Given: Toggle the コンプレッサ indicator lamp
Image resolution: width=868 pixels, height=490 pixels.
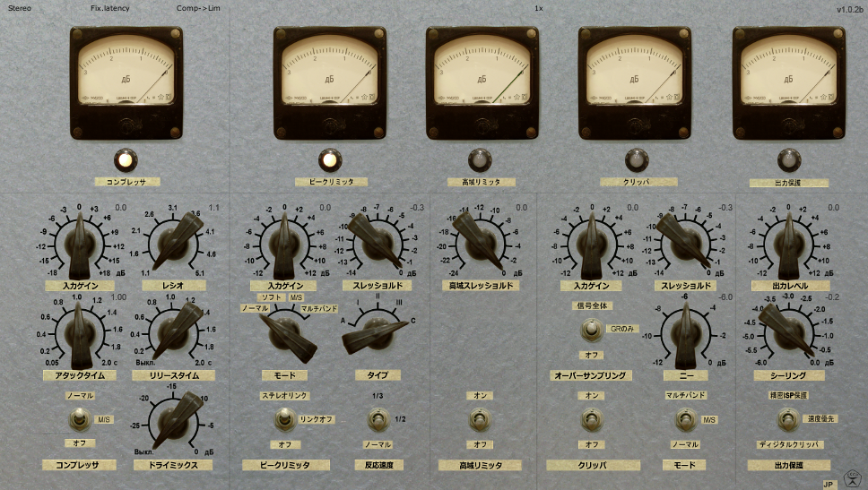Looking at the screenshot, I should (126, 160).
